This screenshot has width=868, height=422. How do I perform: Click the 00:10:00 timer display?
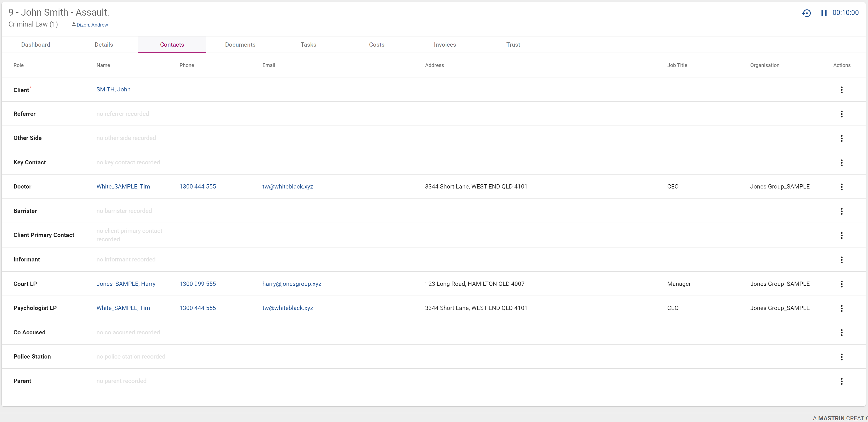click(845, 13)
